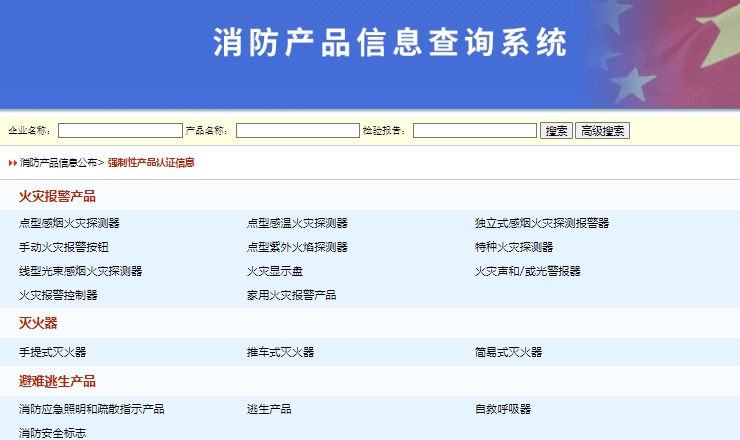Click the red double-arrow breadcrumb icon
Screen dimensions: 740x440
13,162
